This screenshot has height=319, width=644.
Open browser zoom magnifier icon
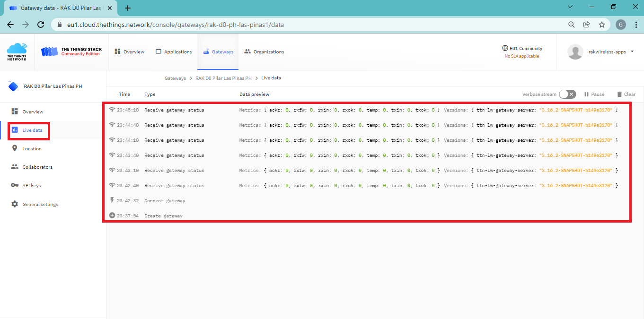click(x=571, y=25)
